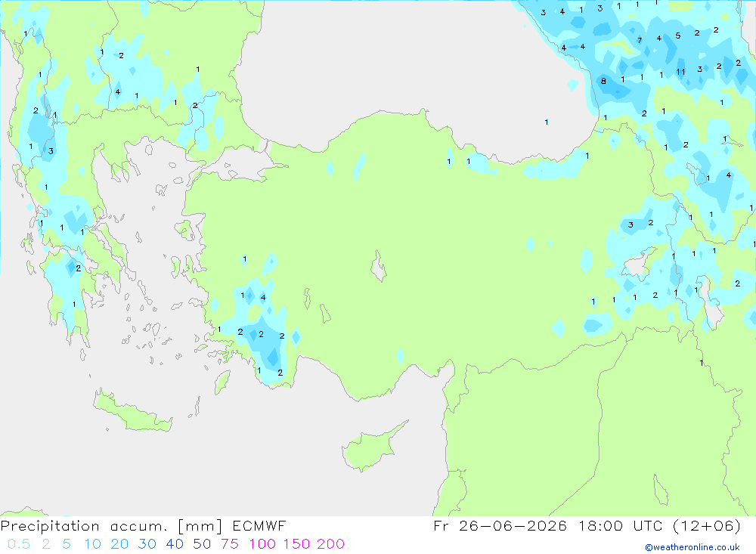Click the '7' precipitation value on the map
The width and height of the screenshot is (756, 554).
click(x=640, y=41)
